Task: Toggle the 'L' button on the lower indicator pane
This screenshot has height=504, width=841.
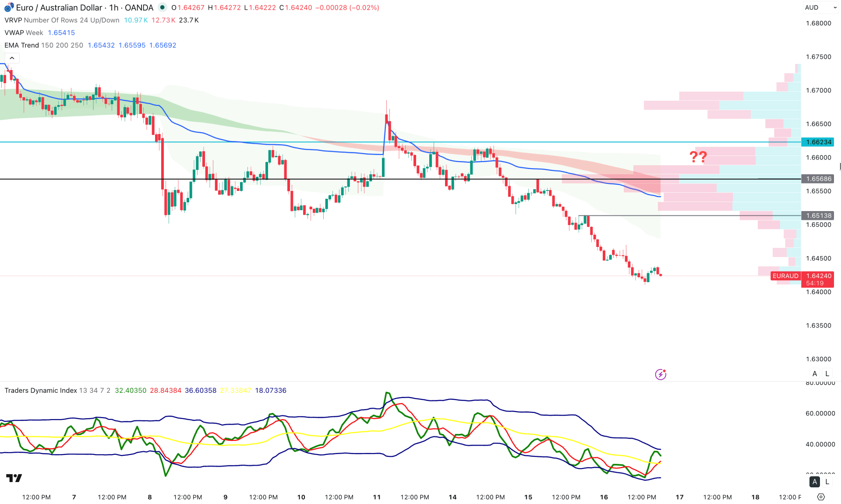Action: pyautogui.click(x=827, y=482)
